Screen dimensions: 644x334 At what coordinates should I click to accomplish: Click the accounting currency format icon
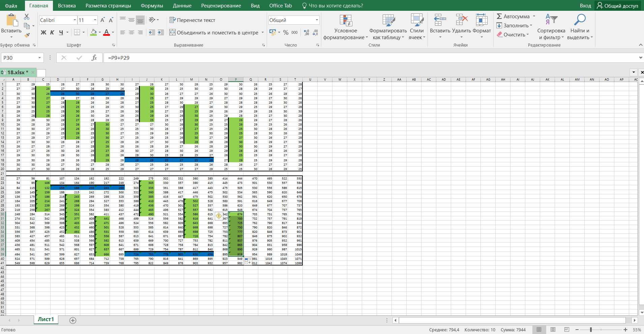click(x=273, y=32)
